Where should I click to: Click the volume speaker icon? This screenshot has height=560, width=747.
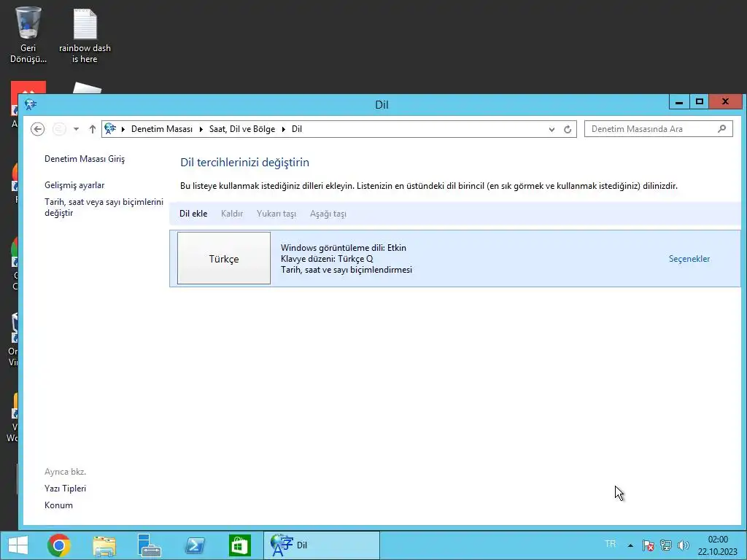(x=683, y=545)
